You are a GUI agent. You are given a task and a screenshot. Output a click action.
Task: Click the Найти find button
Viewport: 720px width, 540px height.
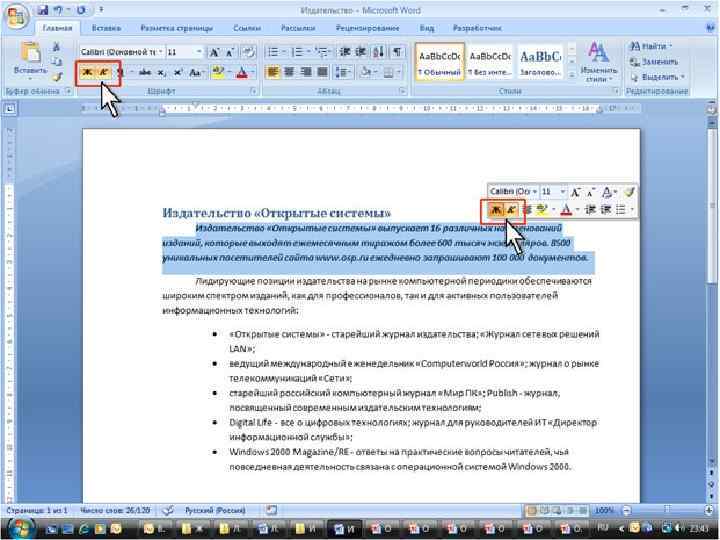coord(650,46)
